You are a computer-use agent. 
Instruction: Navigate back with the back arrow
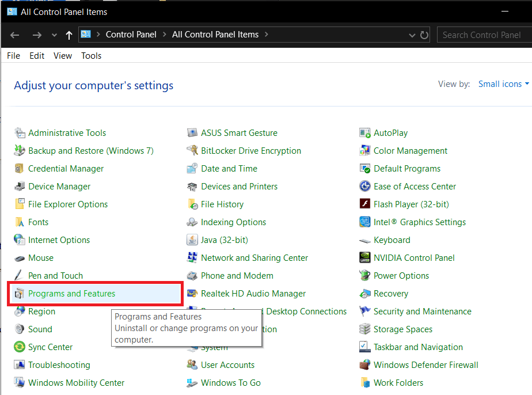(x=14, y=35)
